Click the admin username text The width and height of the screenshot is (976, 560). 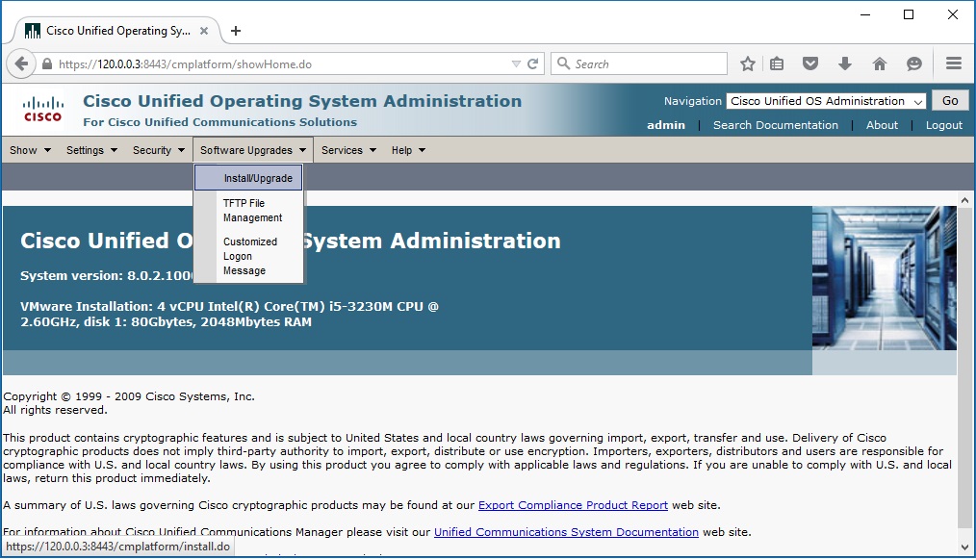coord(665,125)
